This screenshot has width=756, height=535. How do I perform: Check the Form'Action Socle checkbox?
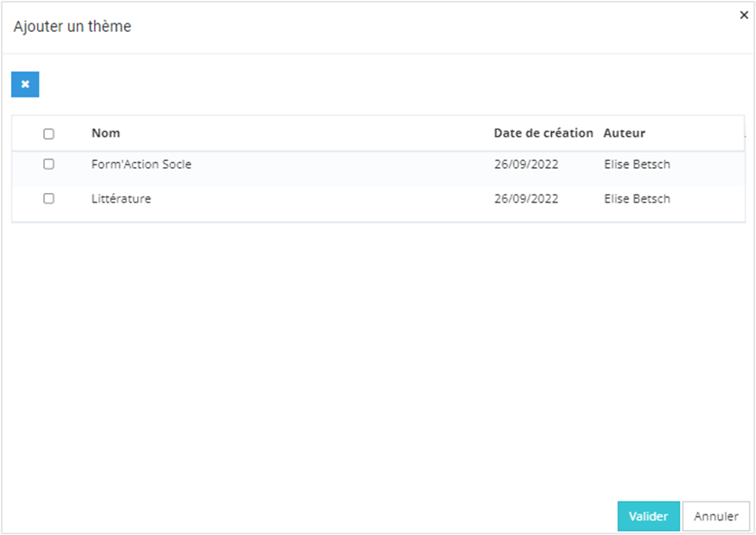(49, 164)
